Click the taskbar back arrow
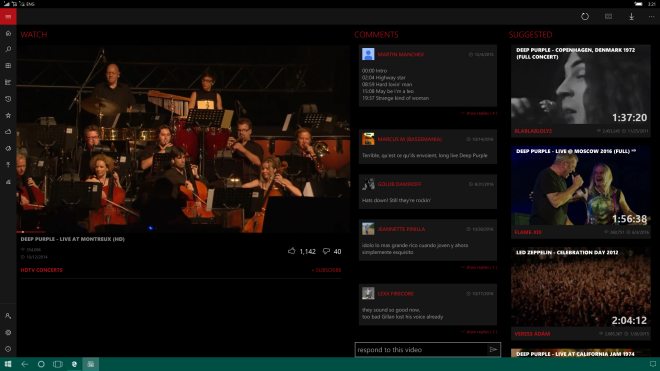The image size is (660, 371). point(25,364)
